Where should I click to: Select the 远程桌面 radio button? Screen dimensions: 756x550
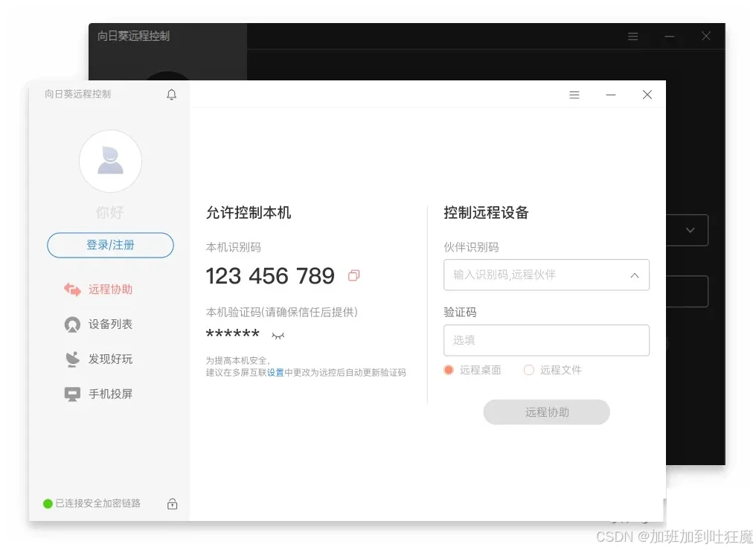(x=449, y=370)
